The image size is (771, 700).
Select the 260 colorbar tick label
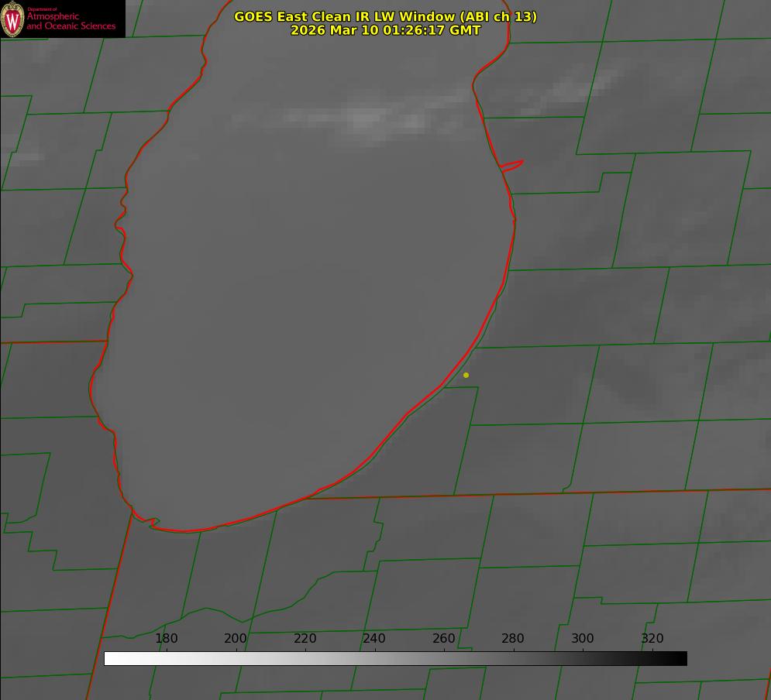[x=444, y=639]
